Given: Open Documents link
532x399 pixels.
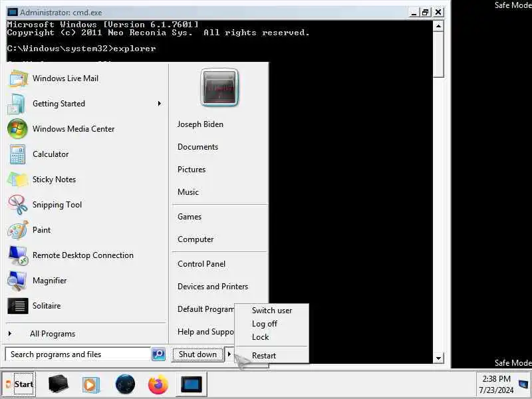Looking at the screenshot, I should 198,147.
